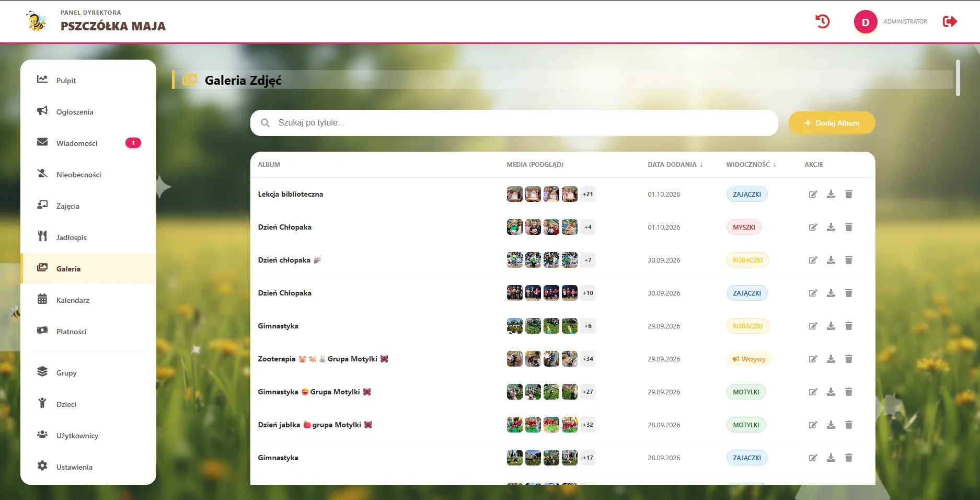980x500 pixels.
Task: Open Dzieci section
Action: pos(88,404)
